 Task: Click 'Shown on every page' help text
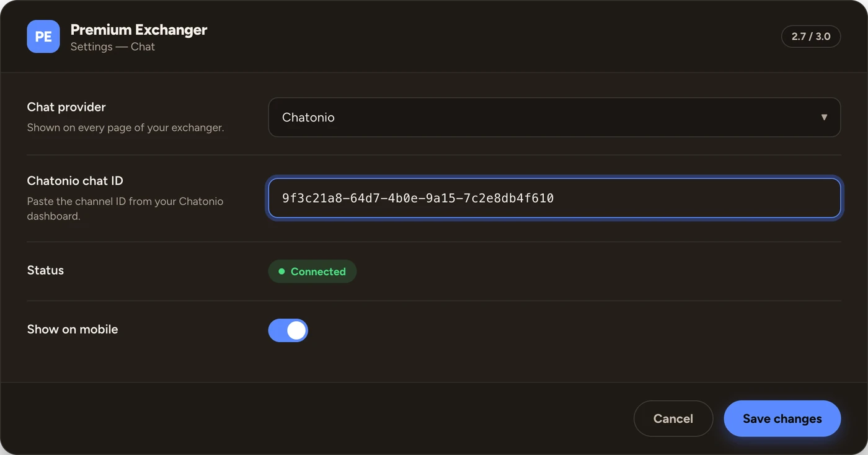pyautogui.click(x=126, y=128)
